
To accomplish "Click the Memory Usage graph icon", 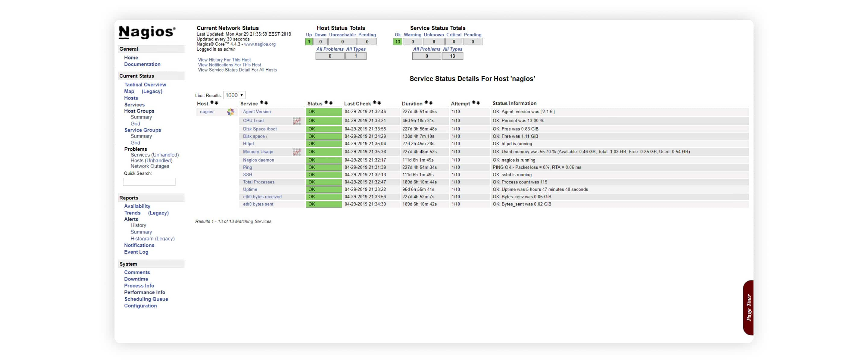I will coord(298,152).
